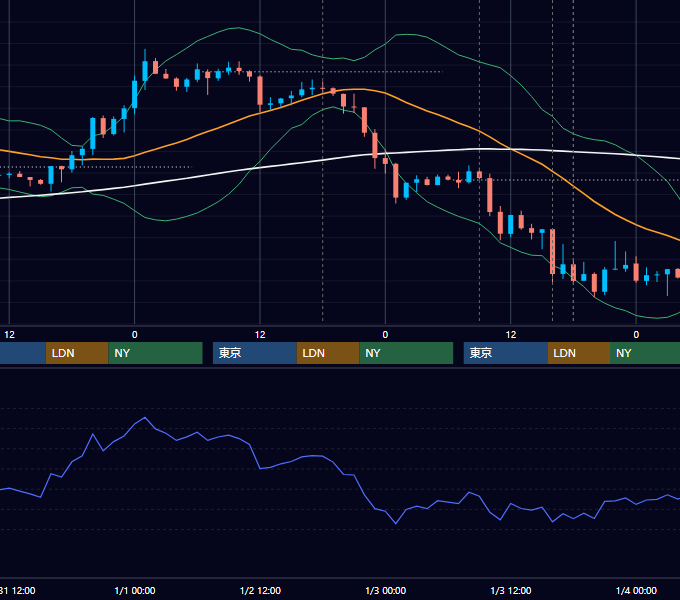This screenshot has width=680, height=600.
Task: Click the '1/2 12:00' time axis label
Action: [x=260, y=590]
